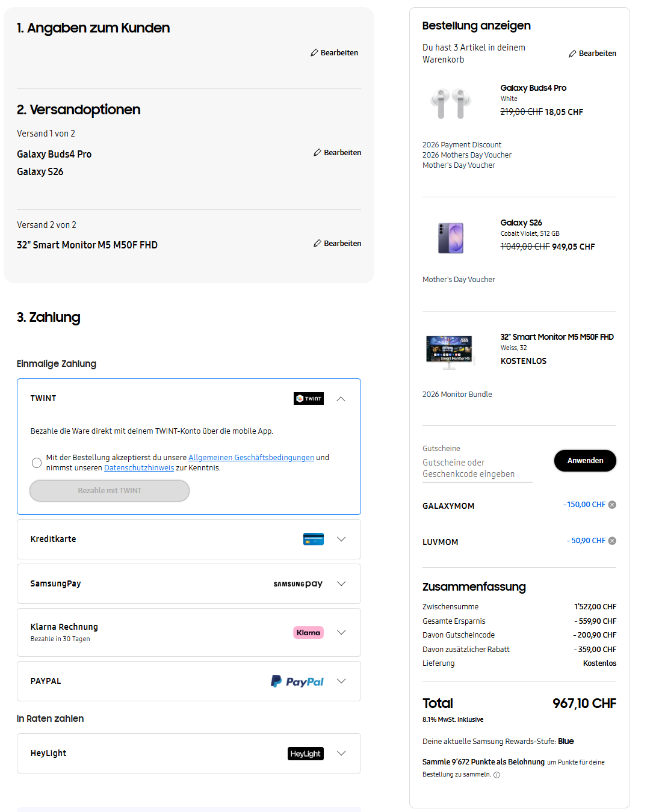Expand the SamsungPay payment option
This screenshot has width=659, height=812.
click(x=341, y=583)
